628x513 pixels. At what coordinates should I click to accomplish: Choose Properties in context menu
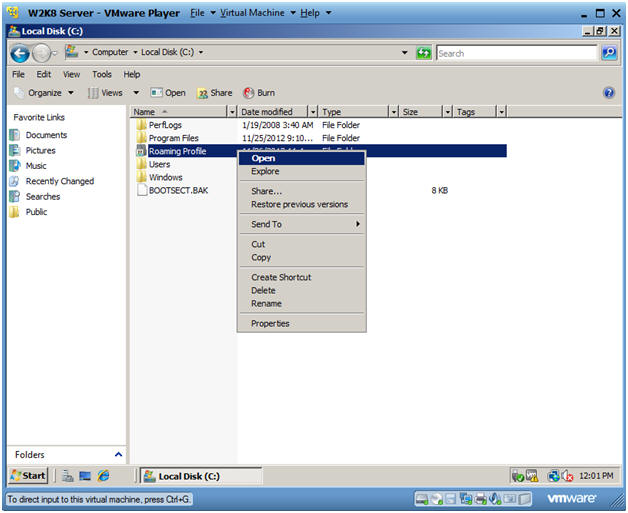coord(302,324)
